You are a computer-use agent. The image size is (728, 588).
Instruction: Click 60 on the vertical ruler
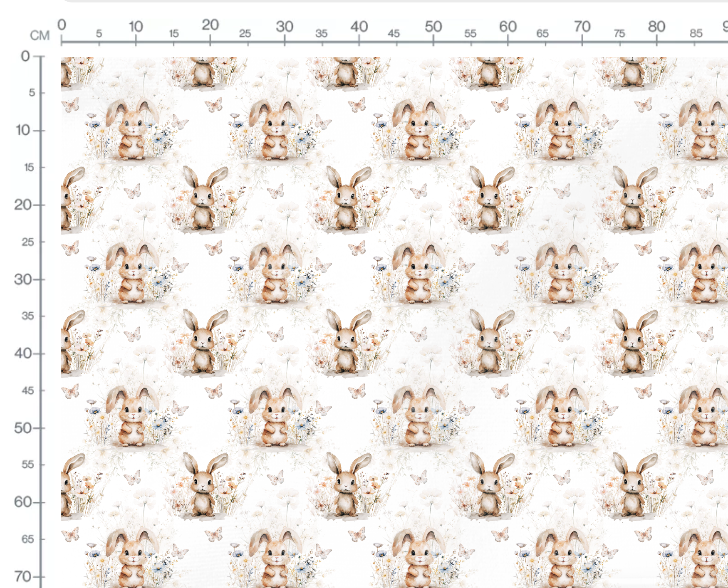[x=23, y=502]
